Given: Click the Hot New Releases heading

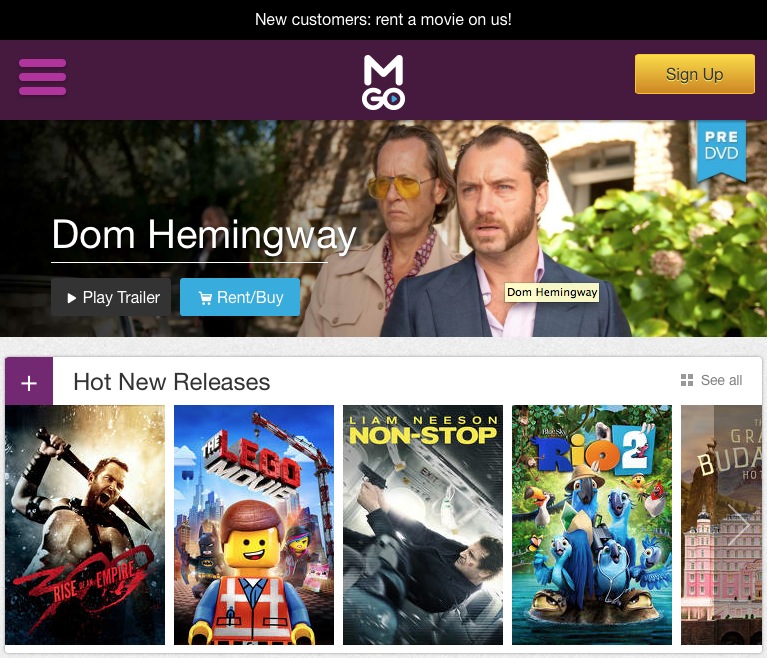Looking at the screenshot, I should pos(172,382).
